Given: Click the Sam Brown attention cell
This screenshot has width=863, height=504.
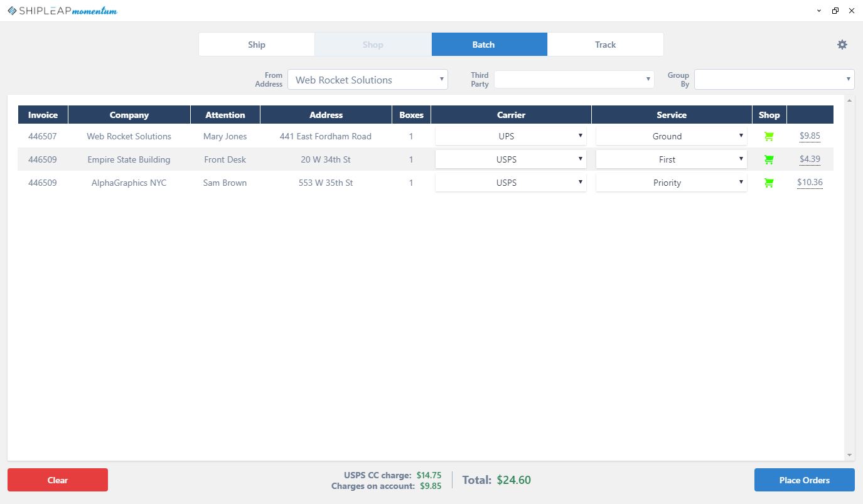Looking at the screenshot, I should tap(225, 183).
